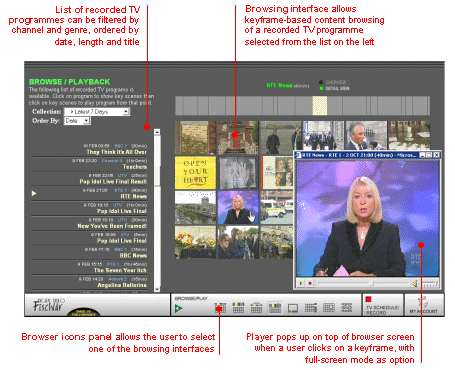Click the highlighted yellow timeline segment
Image resolution: width=455 pixels, height=370 pixels.
(x=320, y=106)
